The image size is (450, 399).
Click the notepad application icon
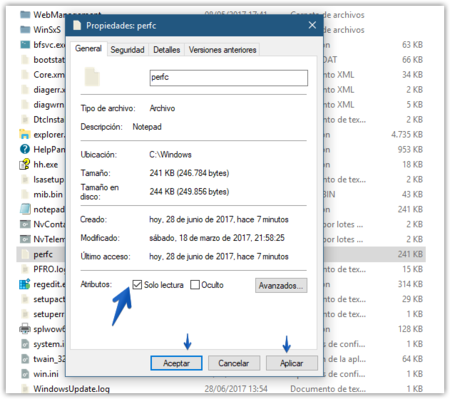click(25, 209)
